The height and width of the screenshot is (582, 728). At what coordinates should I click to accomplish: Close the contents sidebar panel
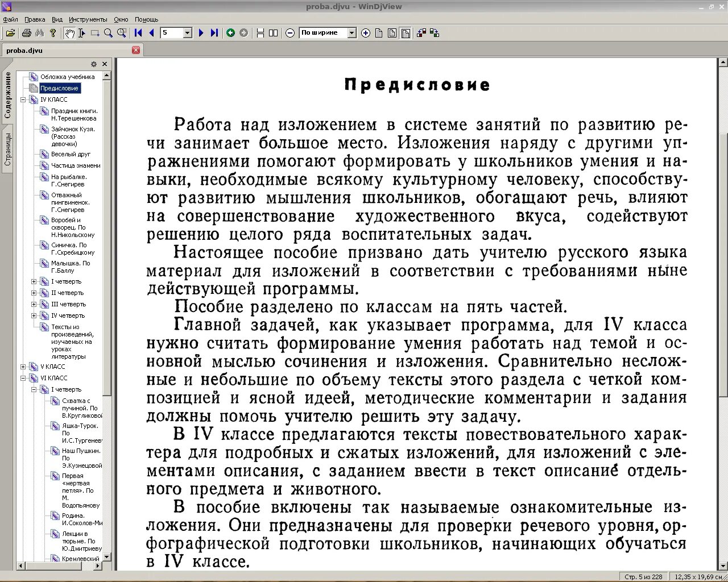click(105, 64)
